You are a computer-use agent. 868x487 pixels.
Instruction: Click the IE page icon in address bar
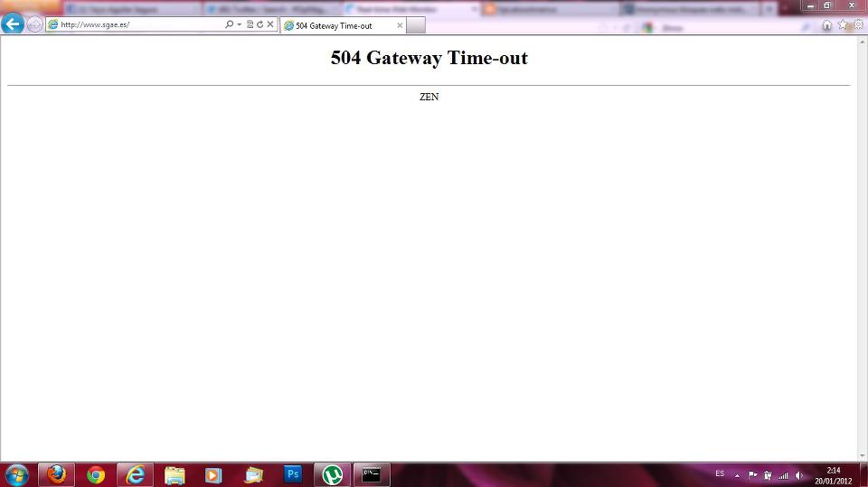coord(52,24)
